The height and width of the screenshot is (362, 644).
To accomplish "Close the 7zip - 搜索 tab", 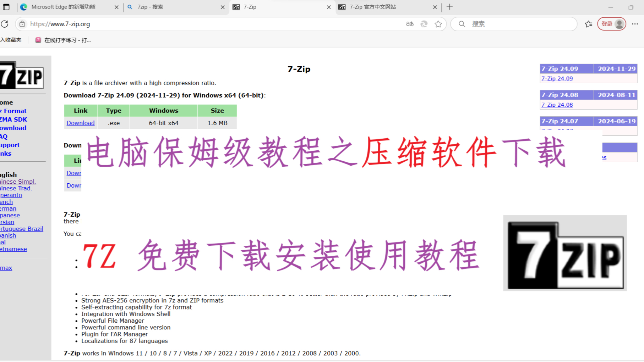I will click(223, 7).
